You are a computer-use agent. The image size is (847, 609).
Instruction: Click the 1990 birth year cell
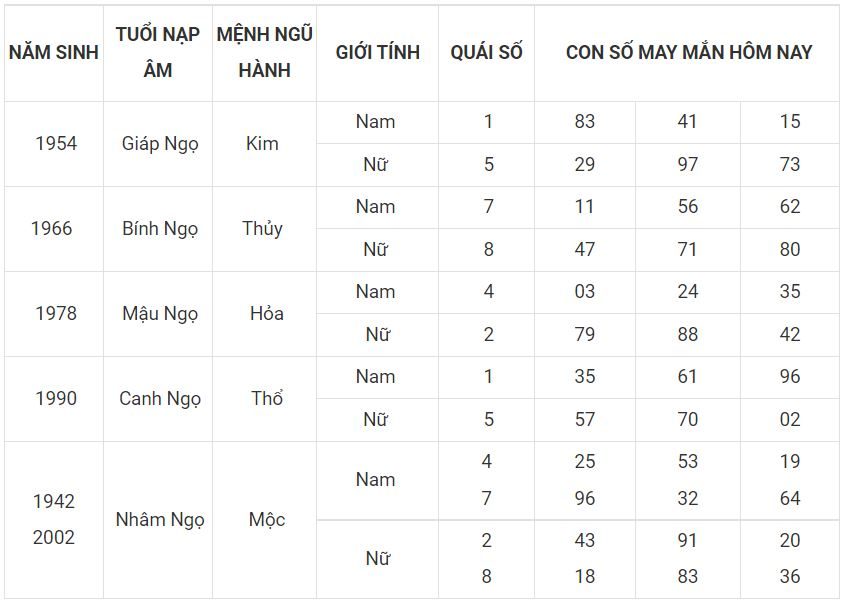click(x=56, y=398)
